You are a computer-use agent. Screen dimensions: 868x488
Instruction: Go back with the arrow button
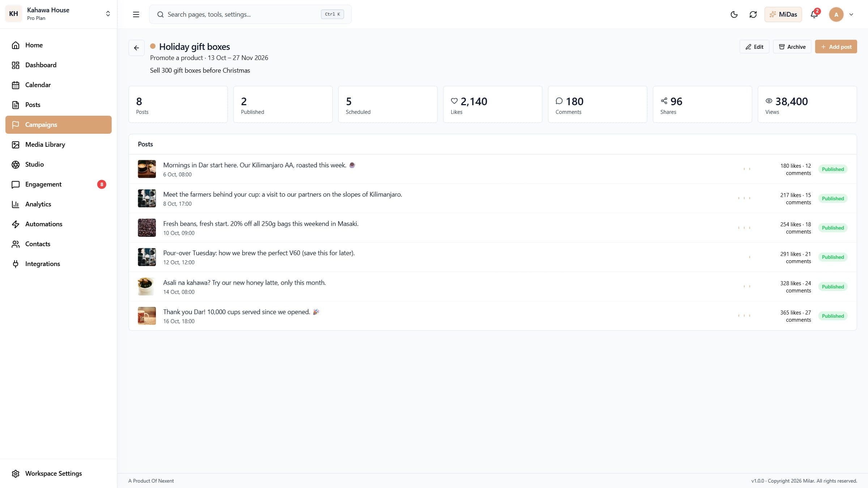[136, 48]
